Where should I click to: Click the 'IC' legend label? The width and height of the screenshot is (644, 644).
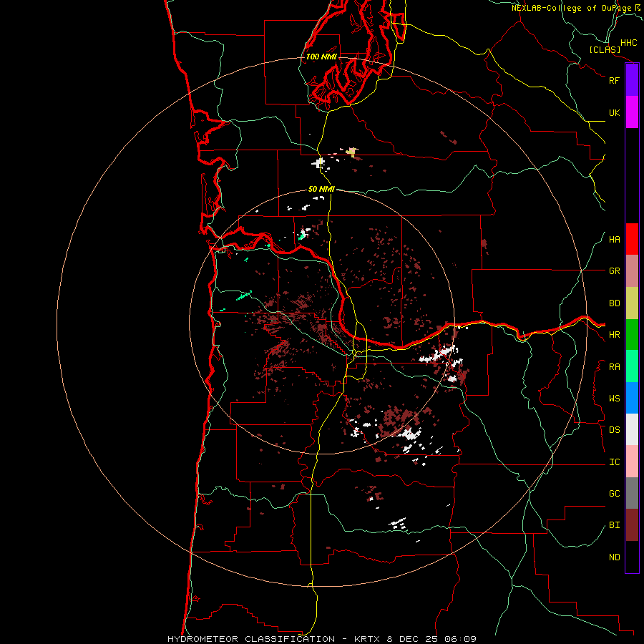click(614, 462)
